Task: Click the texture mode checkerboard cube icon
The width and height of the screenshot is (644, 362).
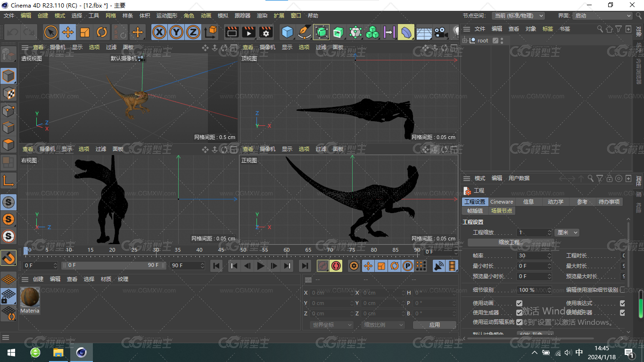Action: tap(9, 93)
